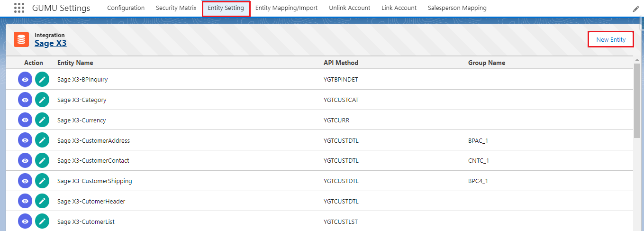Edit the Sage X3-CustomerContact entity
The image size is (644, 231).
coord(42,161)
